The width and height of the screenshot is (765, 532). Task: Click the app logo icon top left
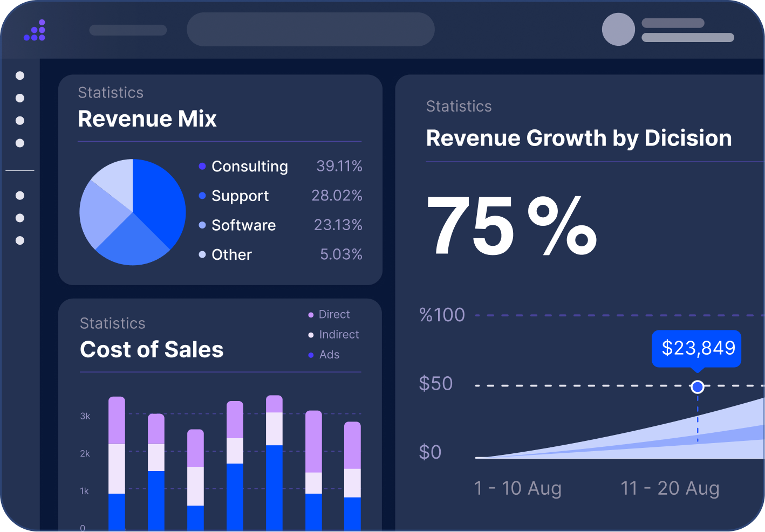coord(35,30)
